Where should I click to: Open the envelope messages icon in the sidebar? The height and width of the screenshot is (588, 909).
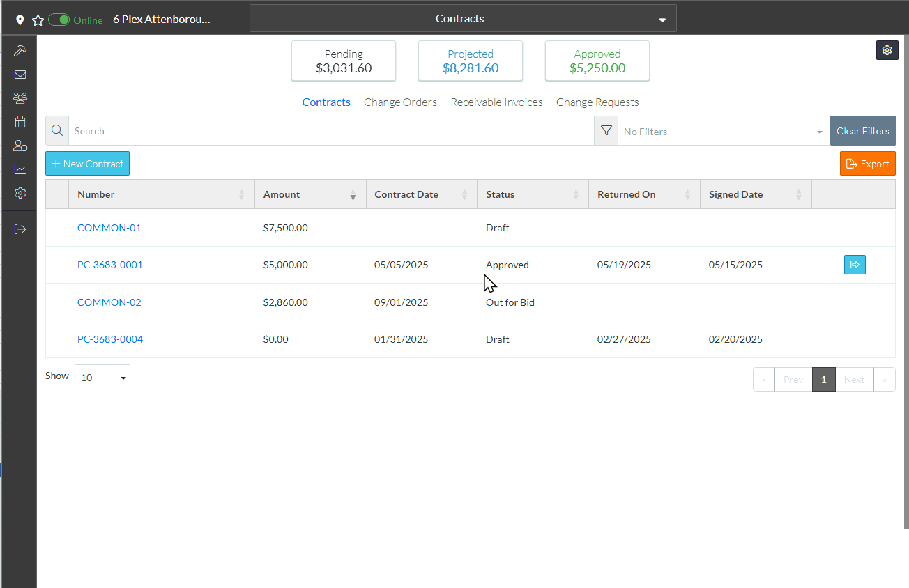(20, 75)
